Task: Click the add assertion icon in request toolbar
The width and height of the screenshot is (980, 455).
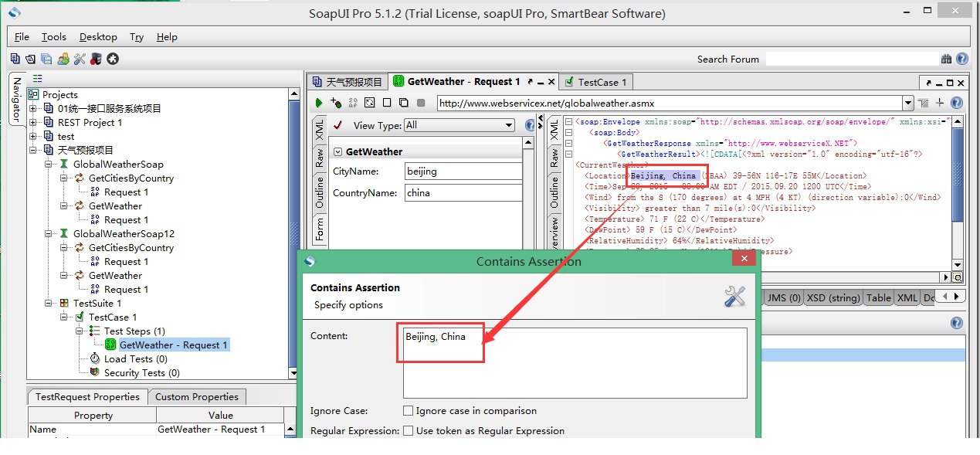Action: pos(336,103)
